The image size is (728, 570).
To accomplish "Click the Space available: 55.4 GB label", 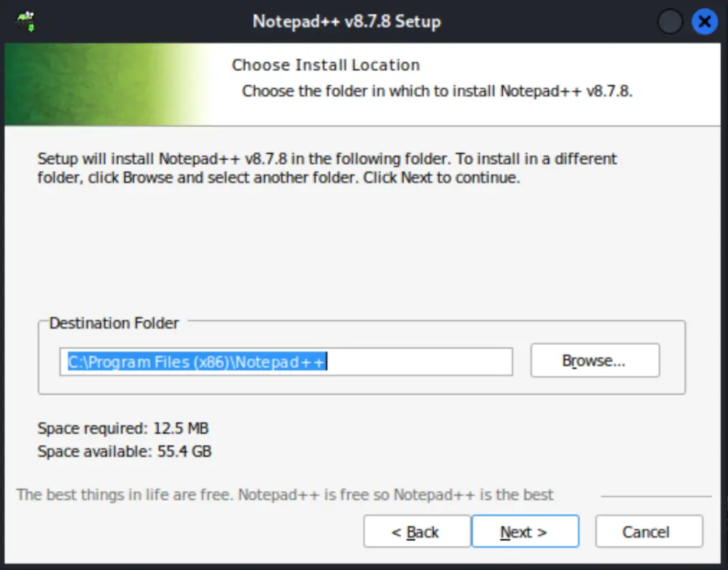I will 126,451.
